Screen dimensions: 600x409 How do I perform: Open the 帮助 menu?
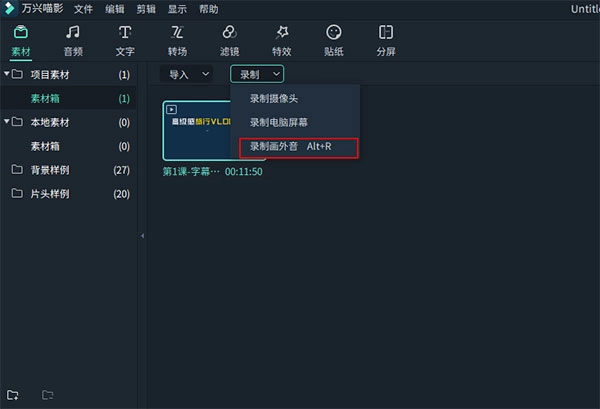[x=209, y=9]
